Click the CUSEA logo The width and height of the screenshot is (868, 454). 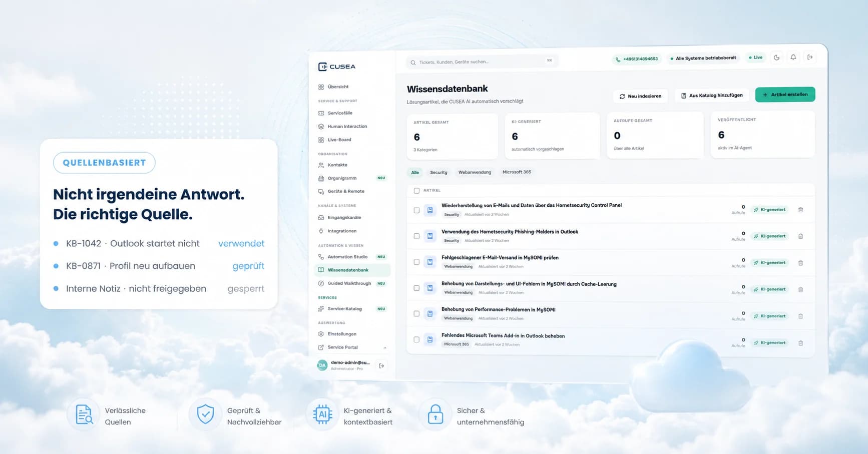(x=337, y=67)
